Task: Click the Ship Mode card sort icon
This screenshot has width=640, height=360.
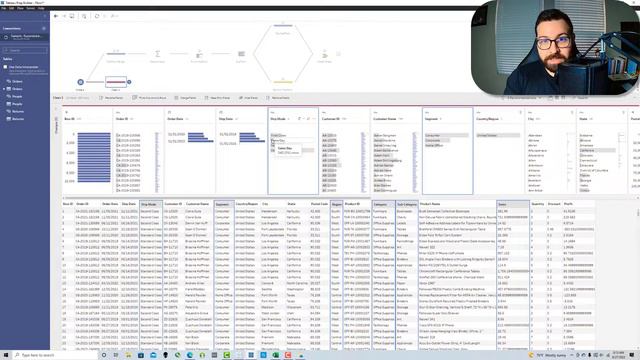Action: tap(300, 119)
